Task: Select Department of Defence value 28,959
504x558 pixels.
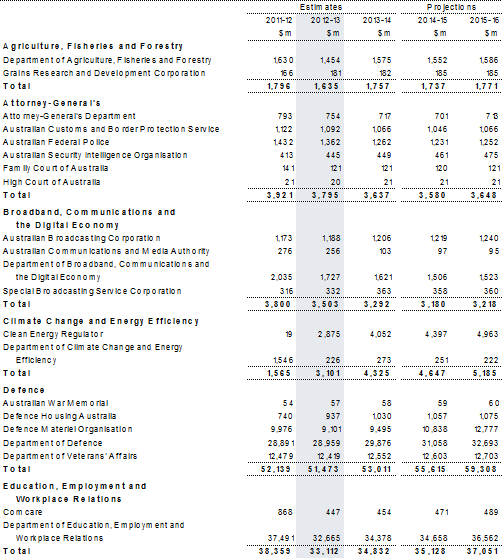Action: [x=326, y=443]
